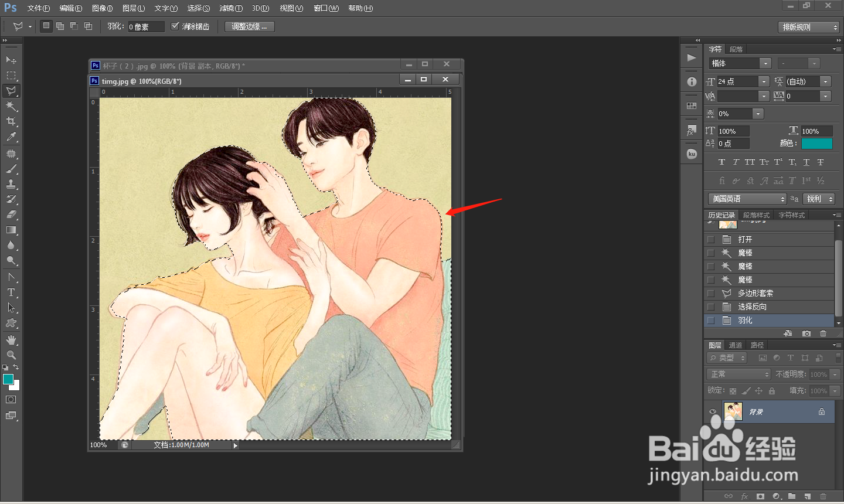This screenshot has height=504, width=844.
Task: Toggle history brush source for 打开 state
Action: click(x=711, y=240)
